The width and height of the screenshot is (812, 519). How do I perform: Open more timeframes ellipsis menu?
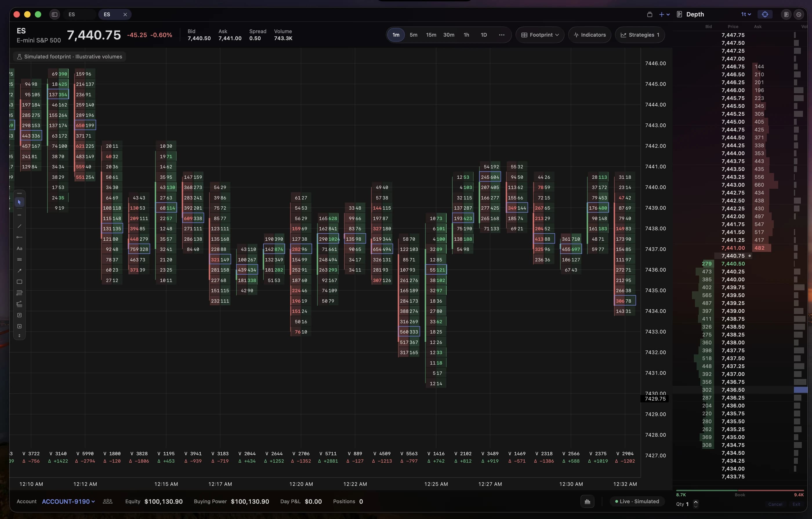point(501,35)
